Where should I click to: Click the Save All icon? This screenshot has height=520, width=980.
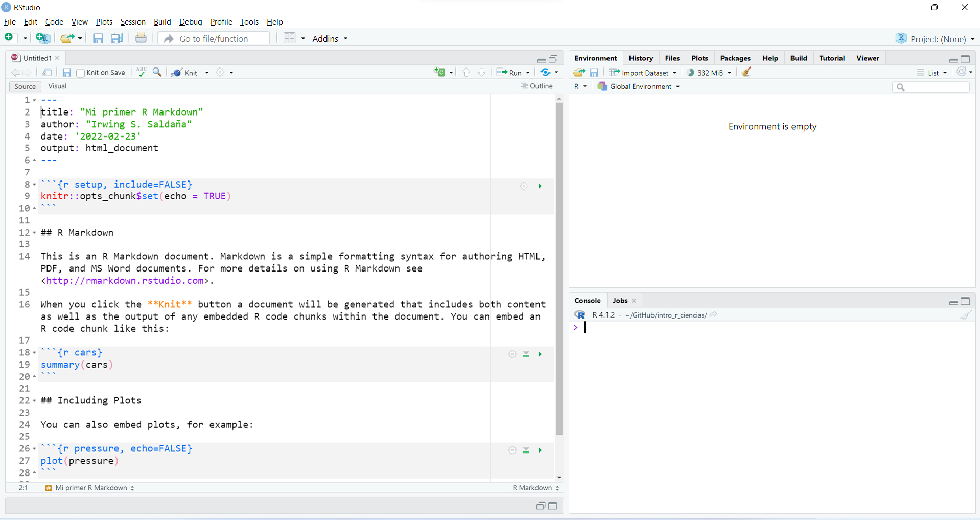point(117,38)
